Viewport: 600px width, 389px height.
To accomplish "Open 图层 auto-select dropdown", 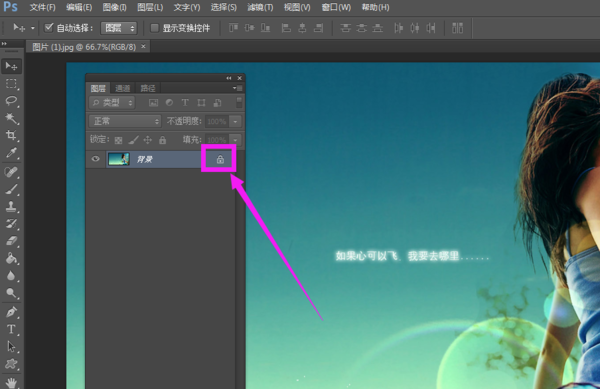I will pyautogui.click(x=119, y=28).
